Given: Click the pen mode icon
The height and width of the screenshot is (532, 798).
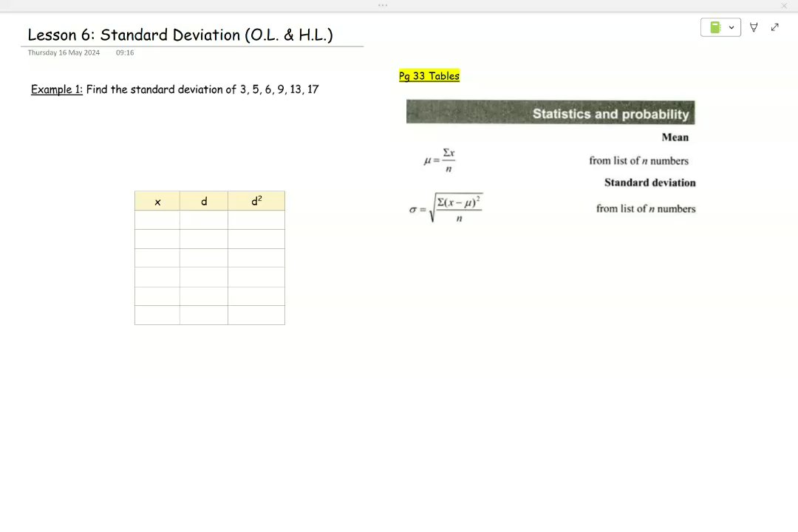Looking at the screenshot, I should point(754,27).
